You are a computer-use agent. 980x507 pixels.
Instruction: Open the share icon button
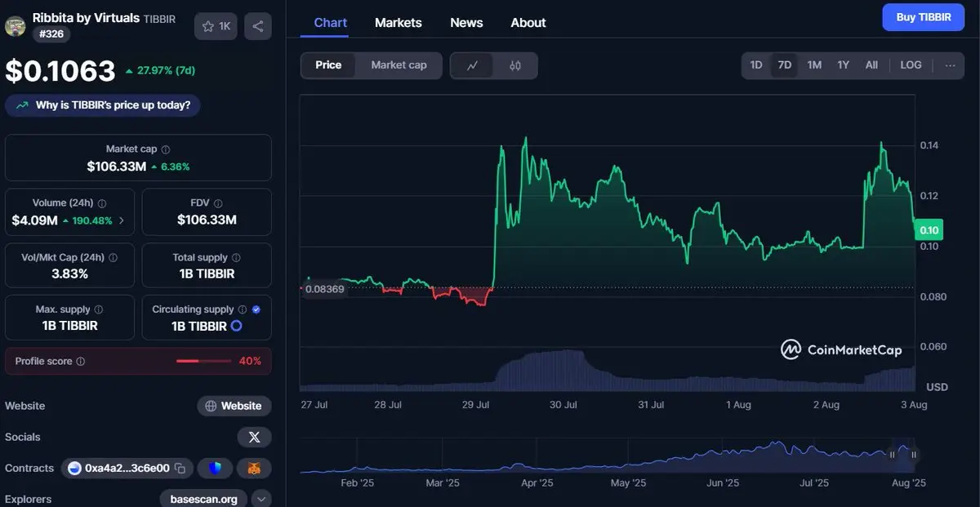click(x=258, y=26)
